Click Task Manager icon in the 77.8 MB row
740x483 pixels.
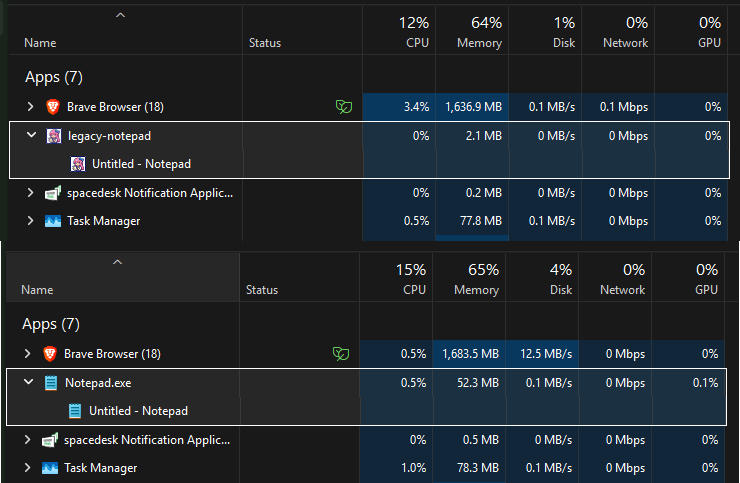click(53, 221)
